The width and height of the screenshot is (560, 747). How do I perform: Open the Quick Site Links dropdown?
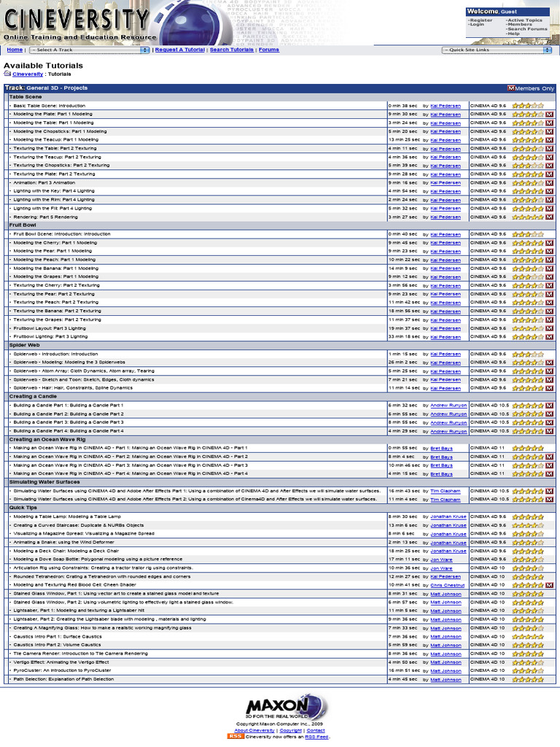[x=497, y=50]
